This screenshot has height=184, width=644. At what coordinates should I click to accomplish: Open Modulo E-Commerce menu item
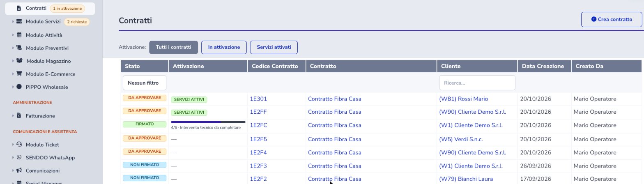50,74
